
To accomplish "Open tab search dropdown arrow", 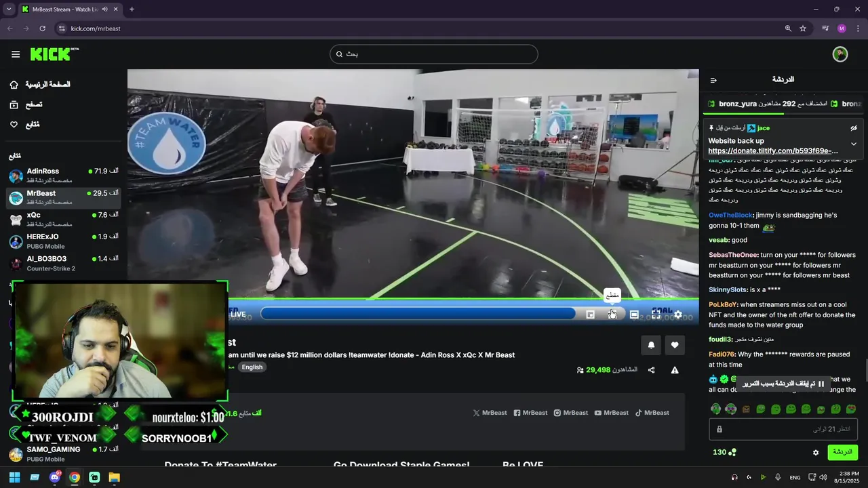I will click(x=9, y=9).
